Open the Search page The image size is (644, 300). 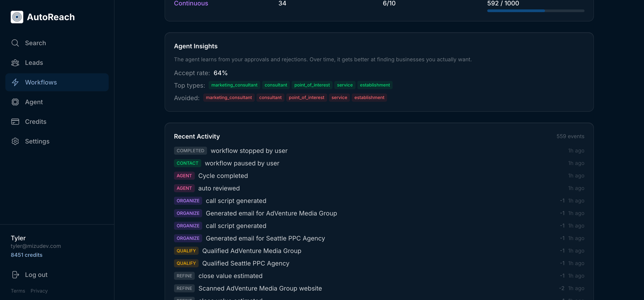[x=57, y=43]
